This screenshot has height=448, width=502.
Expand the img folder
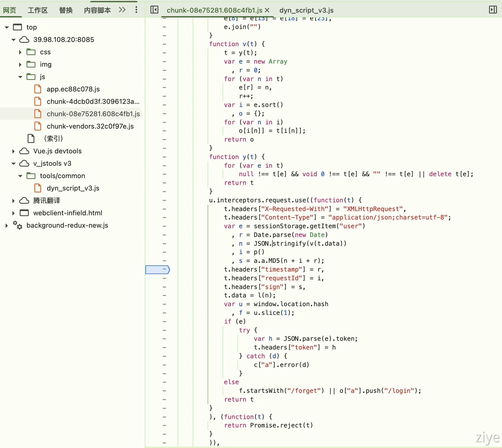[20, 64]
